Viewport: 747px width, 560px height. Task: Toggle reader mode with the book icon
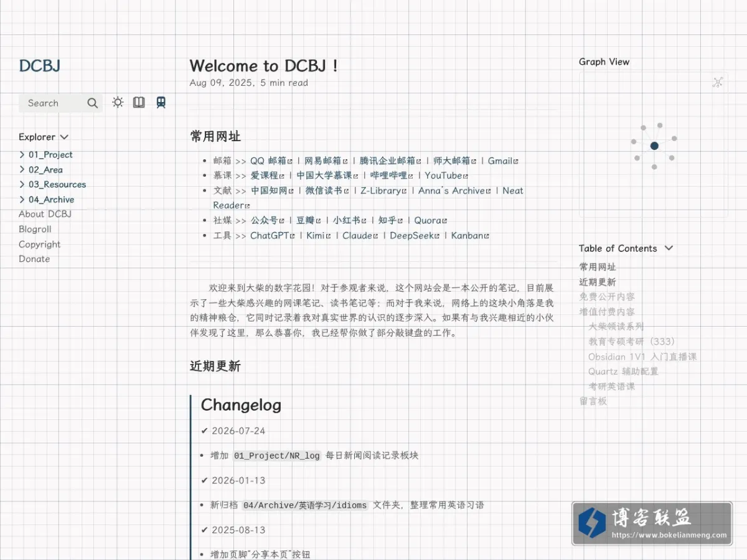139,103
